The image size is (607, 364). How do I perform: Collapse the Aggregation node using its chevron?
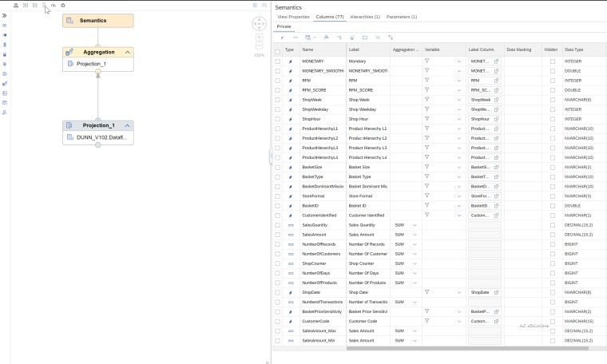(128, 52)
